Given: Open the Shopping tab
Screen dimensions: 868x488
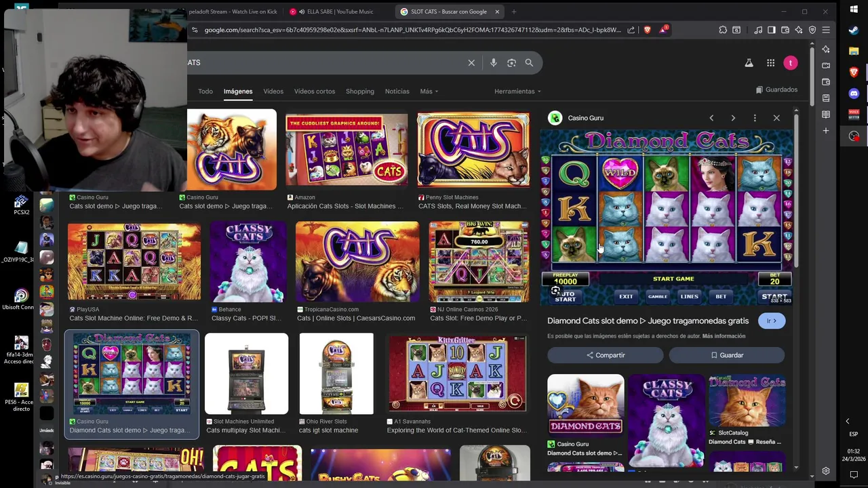Looking at the screenshot, I should coord(360,91).
